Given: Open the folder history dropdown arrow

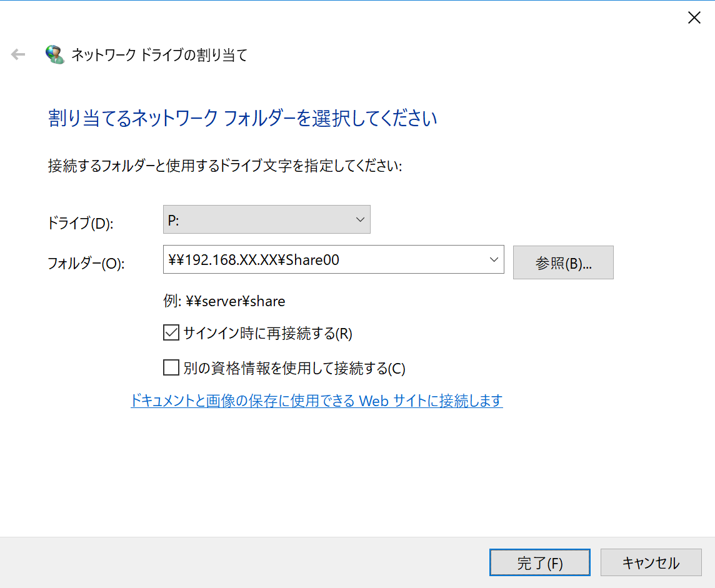Looking at the screenshot, I should click(494, 259).
